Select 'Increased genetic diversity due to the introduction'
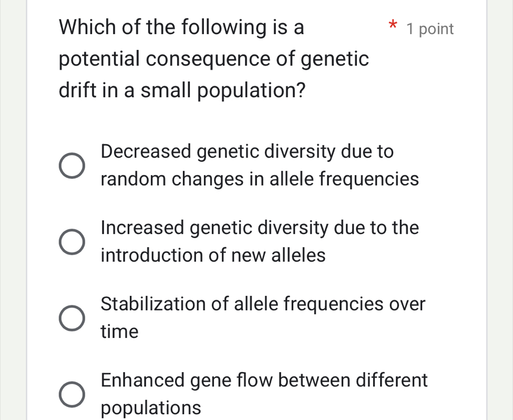Viewport: 513px width, 420px height. (x=260, y=241)
